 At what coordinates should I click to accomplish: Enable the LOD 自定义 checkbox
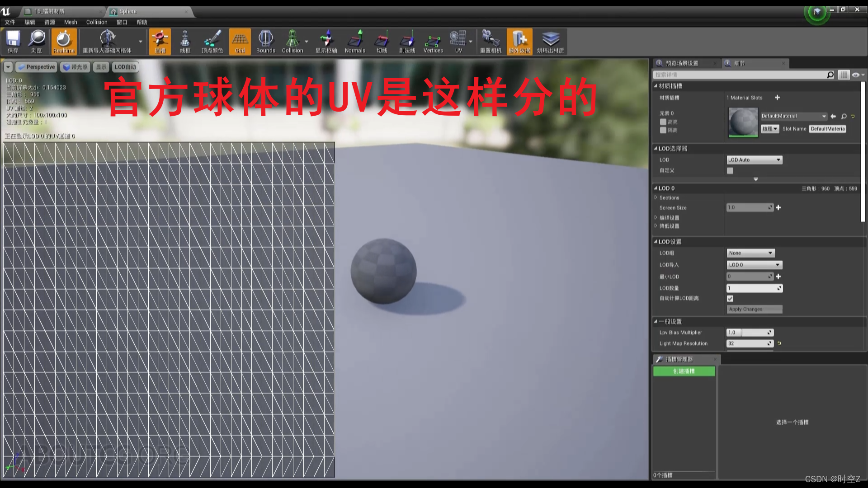(730, 171)
